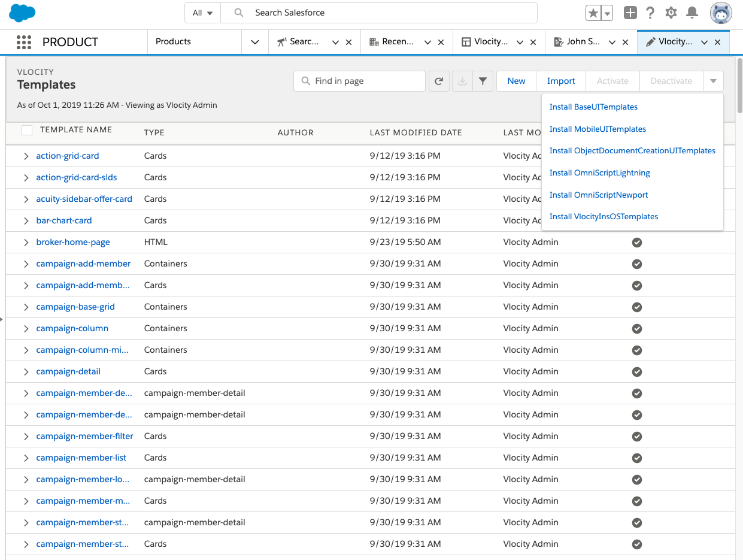The image size is (743, 560).
Task: Click active checkmark for broker-home-page row
Action: click(637, 243)
